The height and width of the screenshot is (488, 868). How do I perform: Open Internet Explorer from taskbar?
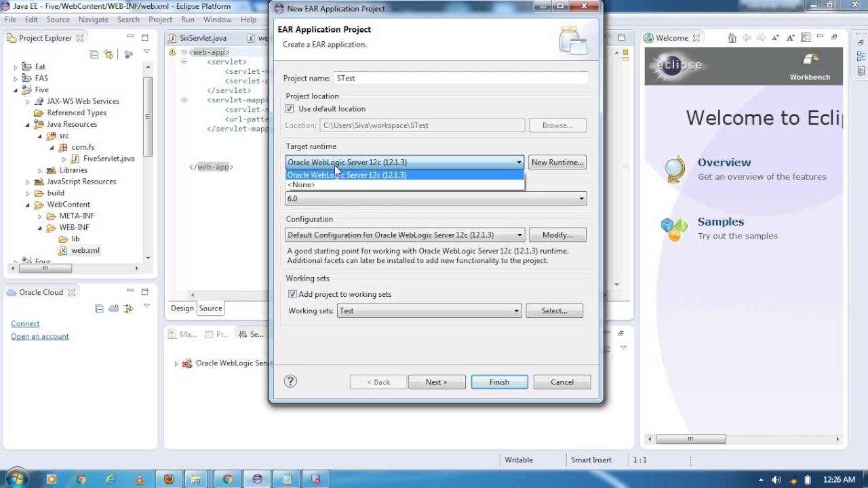pos(111,479)
